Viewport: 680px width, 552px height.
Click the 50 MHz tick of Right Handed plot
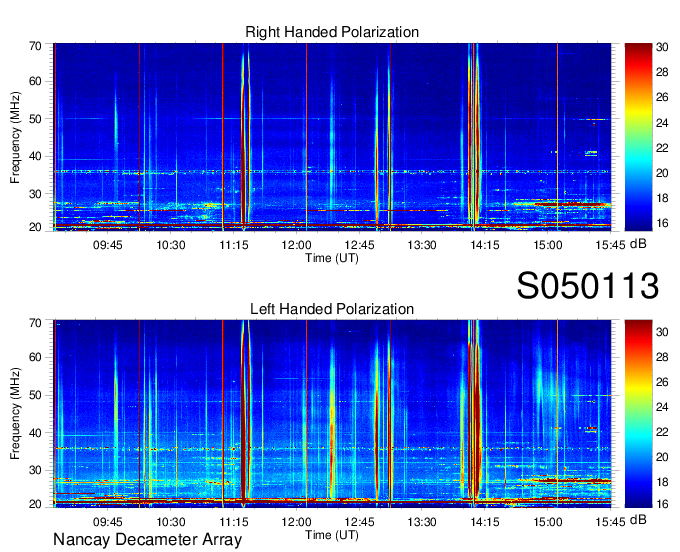(x=35, y=119)
